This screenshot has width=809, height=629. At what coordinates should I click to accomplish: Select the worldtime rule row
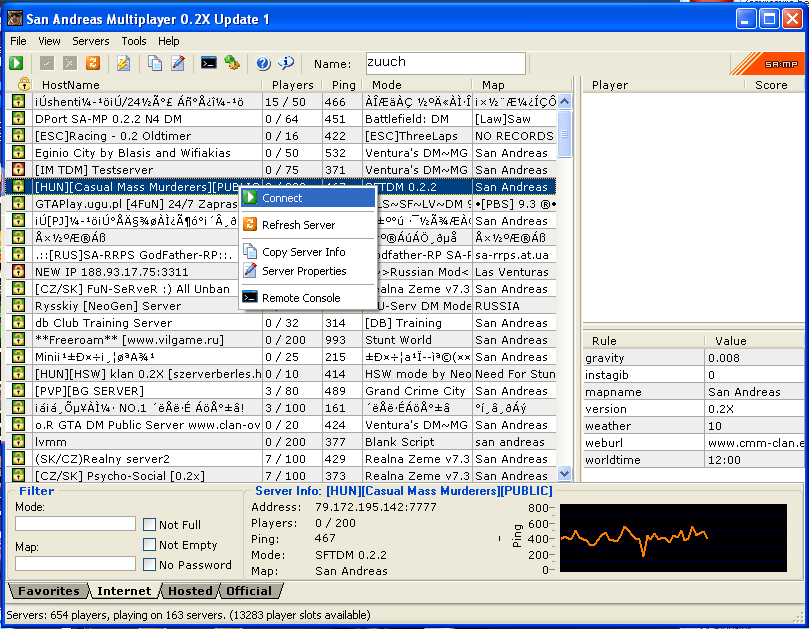point(694,460)
